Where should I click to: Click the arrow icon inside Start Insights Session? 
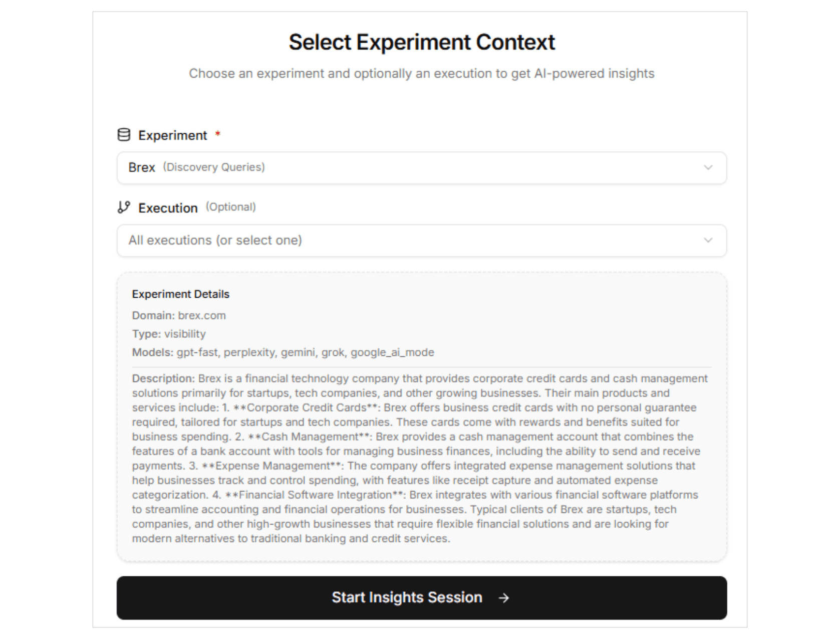click(x=503, y=597)
